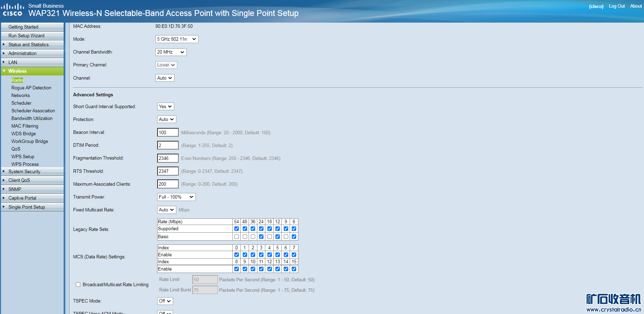Viewport: 644px width, 314px height.
Task: Click the Log Out link
Action: 617,6
